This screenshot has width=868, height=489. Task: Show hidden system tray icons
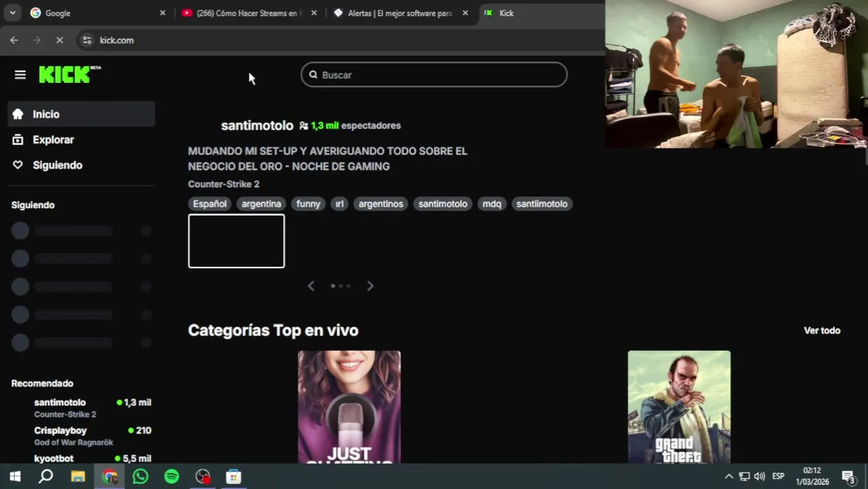tap(729, 476)
